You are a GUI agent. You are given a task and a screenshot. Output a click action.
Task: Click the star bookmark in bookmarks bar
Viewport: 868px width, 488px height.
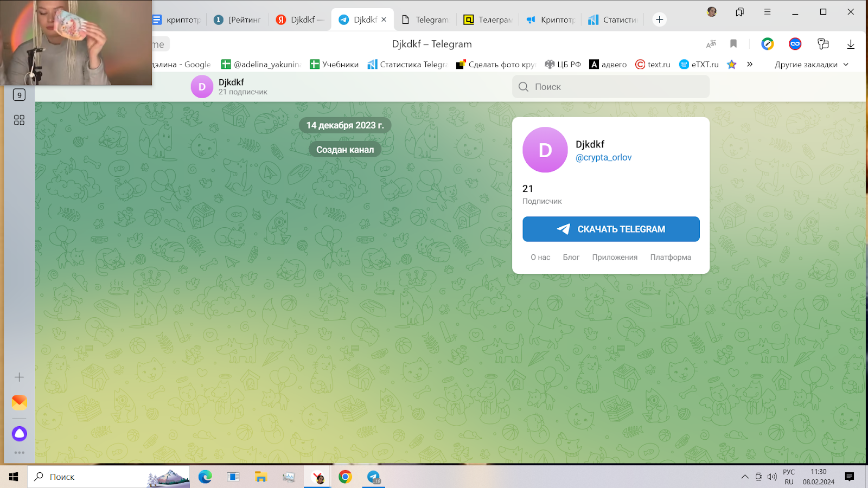pos(731,65)
